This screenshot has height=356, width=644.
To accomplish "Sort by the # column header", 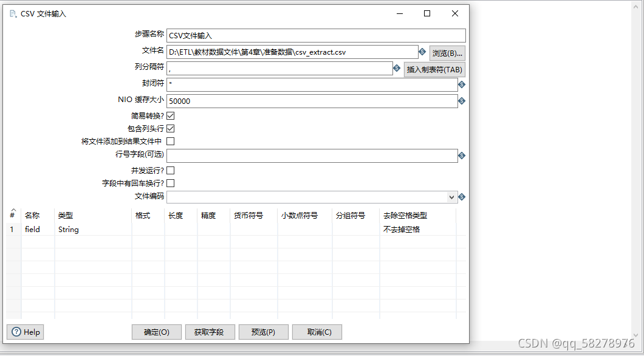I will click(13, 215).
